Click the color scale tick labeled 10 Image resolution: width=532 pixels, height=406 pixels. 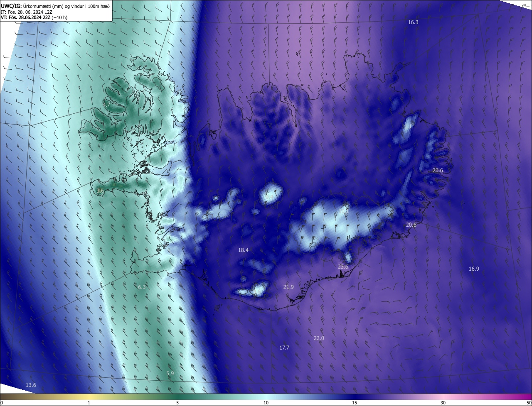(266, 403)
